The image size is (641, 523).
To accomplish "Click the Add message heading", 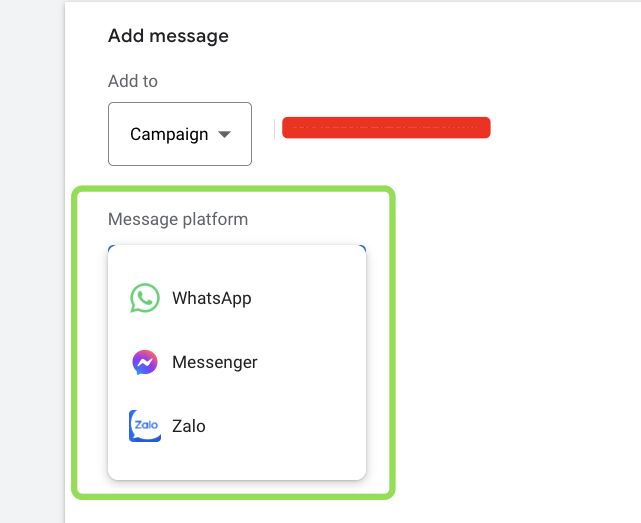I will click(x=168, y=36).
